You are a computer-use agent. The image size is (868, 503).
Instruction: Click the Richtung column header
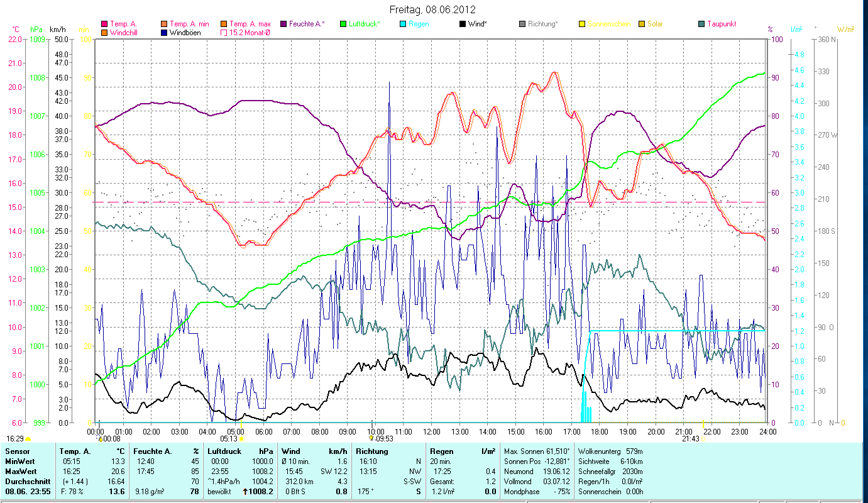pos(372,451)
